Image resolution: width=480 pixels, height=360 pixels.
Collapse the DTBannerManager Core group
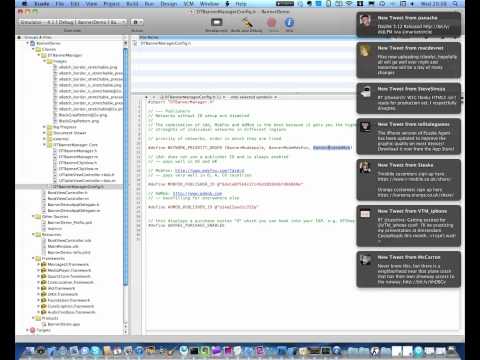pyautogui.click(x=45, y=145)
